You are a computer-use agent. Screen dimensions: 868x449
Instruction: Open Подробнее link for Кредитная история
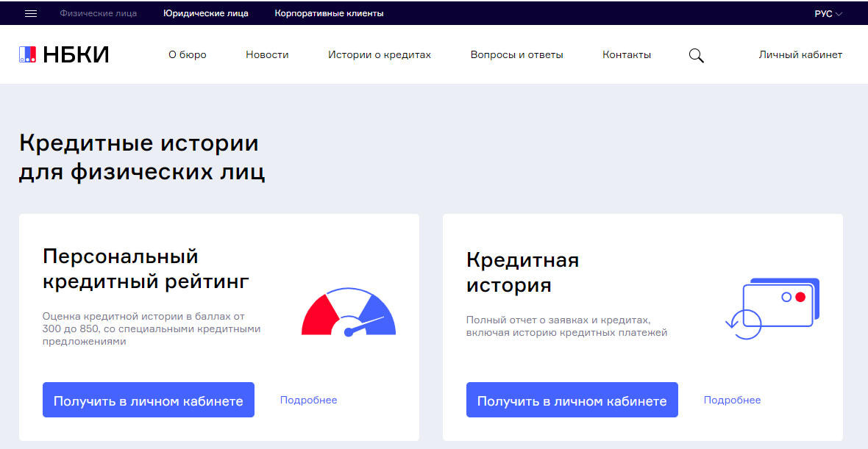click(733, 400)
